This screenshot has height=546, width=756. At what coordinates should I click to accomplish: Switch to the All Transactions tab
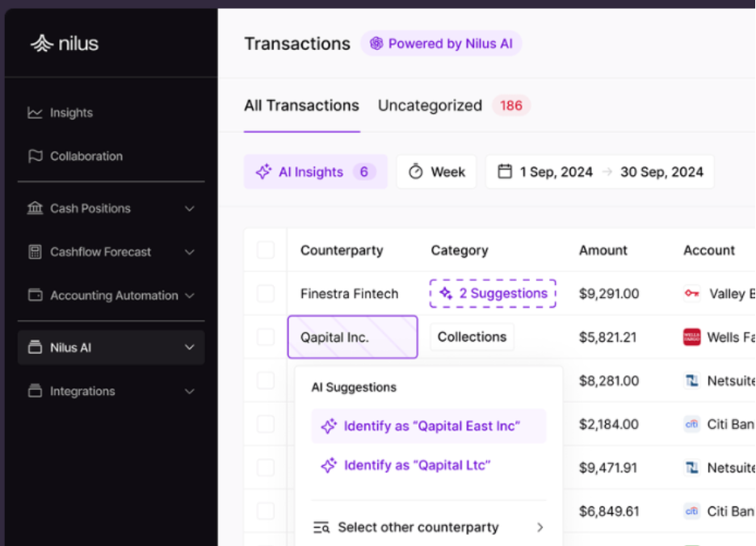coord(302,106)
